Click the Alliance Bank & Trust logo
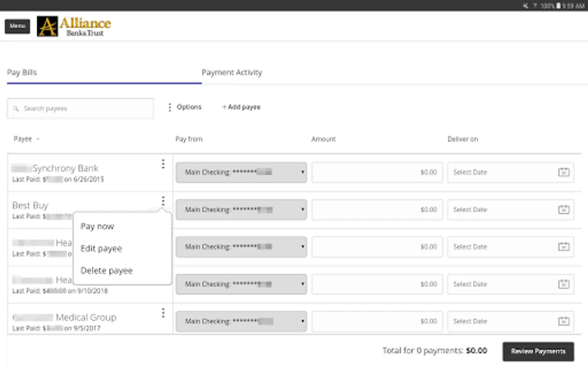This screenshot has width=588, height=368. [74, 27]
